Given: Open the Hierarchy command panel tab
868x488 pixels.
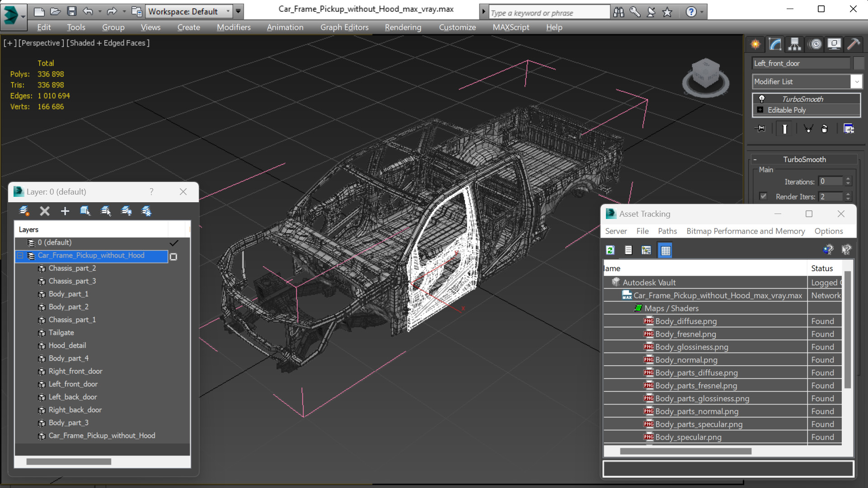Looking at the screenshot, I should coord(794,44).
